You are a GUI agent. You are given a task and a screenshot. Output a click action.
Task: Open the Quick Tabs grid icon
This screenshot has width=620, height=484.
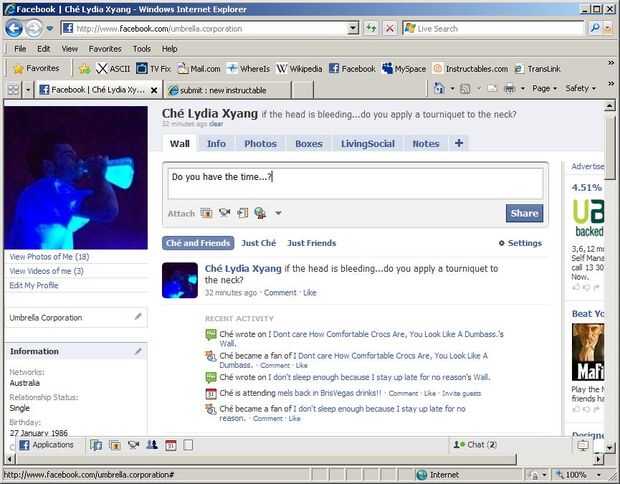pyautogui.click(x=13, y=90)
